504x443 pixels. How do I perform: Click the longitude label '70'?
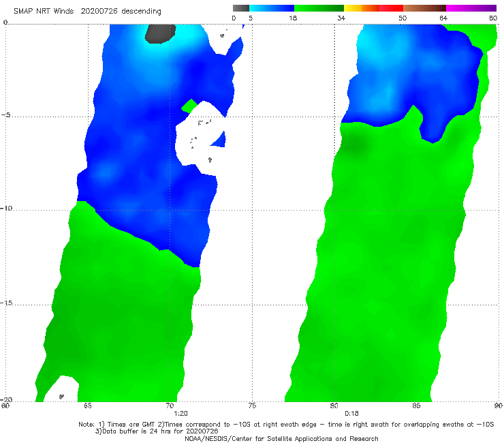coord(170,406)
